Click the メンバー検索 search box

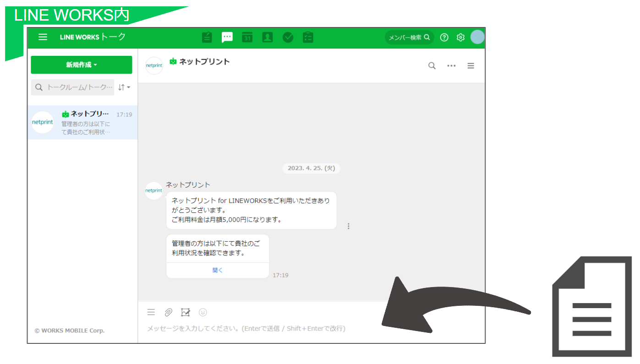[x=409, y=38]
